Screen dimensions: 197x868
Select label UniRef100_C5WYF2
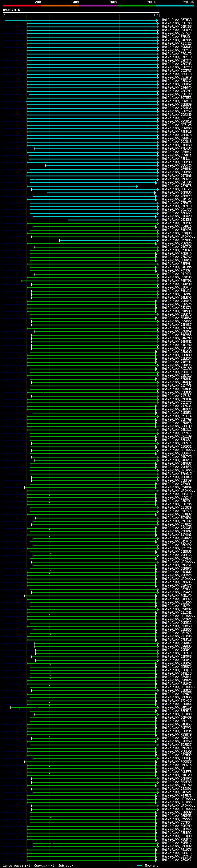[x=177, y=50]
